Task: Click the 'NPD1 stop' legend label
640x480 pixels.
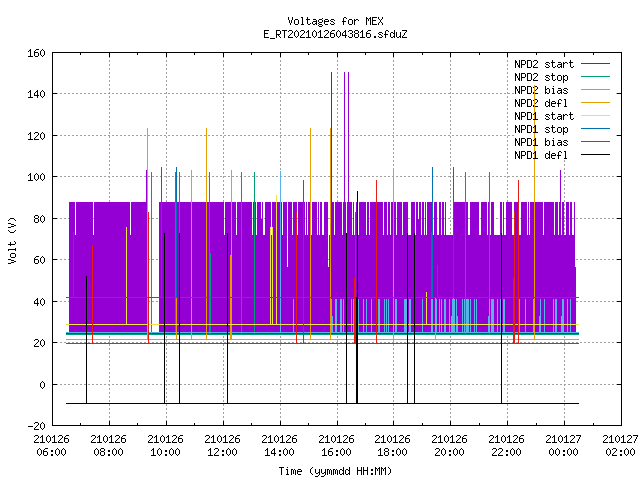Action: tap(541, 129)
